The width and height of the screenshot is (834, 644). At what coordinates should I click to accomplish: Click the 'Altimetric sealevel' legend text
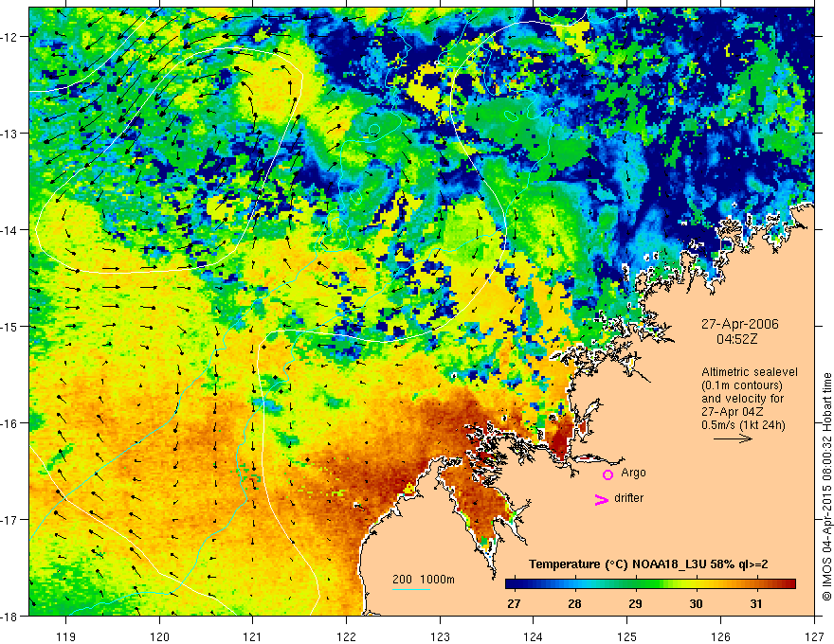click(x=750, y=372)
